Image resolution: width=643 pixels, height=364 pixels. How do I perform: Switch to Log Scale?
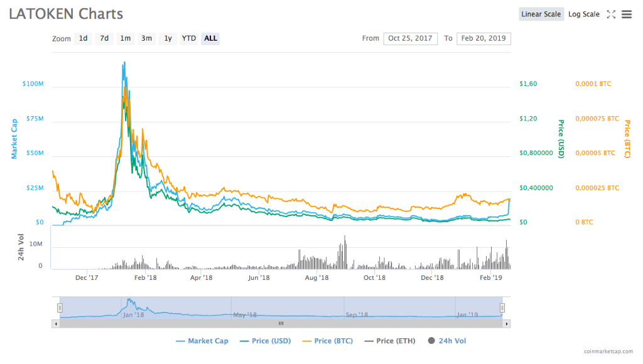coord(583,14)
